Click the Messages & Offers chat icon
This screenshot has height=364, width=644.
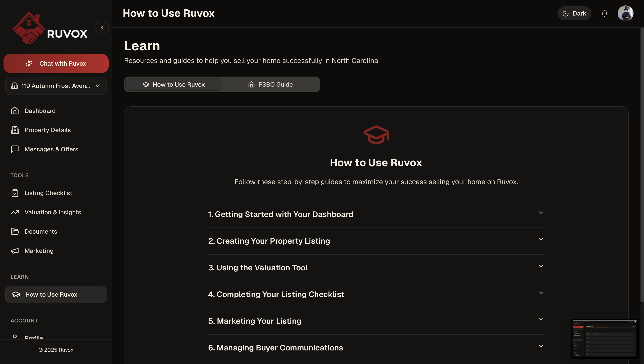click(15, 149)
